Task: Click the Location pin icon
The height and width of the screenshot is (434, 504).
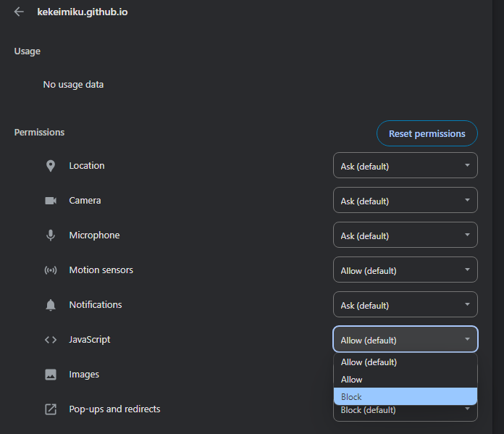Action: pos(51,166)
